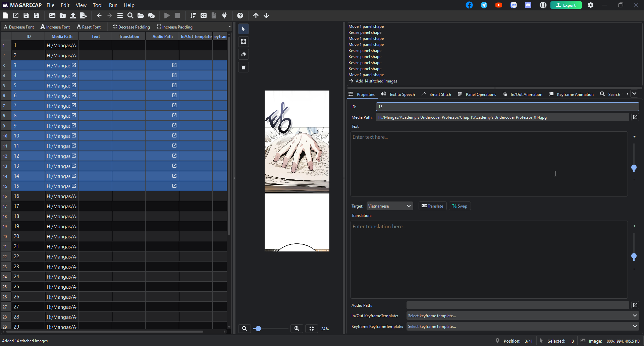
Task: Click Reset Font
Action: (89, 27)
